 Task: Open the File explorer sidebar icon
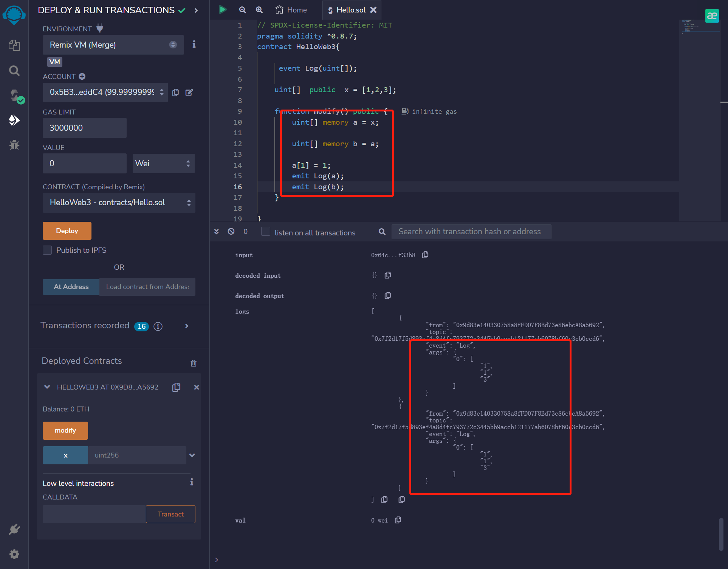pos(14,45)
